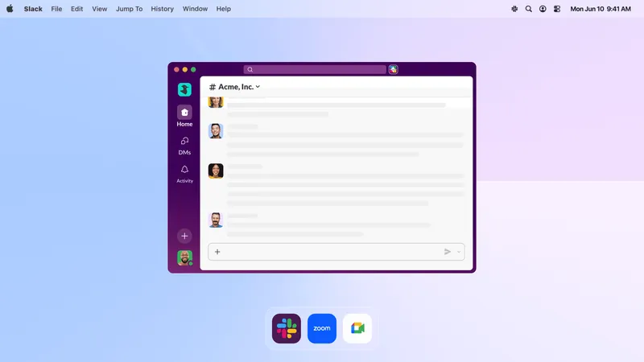The height and width of the screenshot is (362, 644).
Task: Click the Acme workspace icon in sidebar
Action: click(184, 89)
